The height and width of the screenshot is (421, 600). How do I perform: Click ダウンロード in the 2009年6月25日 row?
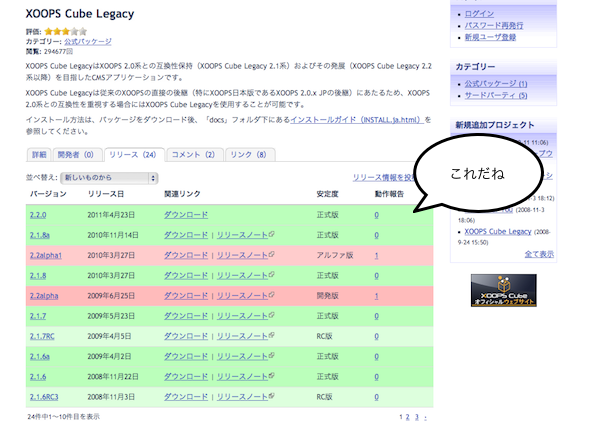186,296
